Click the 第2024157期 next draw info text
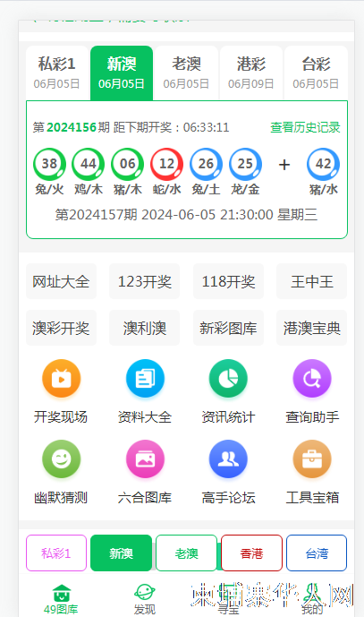The width and height of the screenshot is (364, 617). (186, 214)
